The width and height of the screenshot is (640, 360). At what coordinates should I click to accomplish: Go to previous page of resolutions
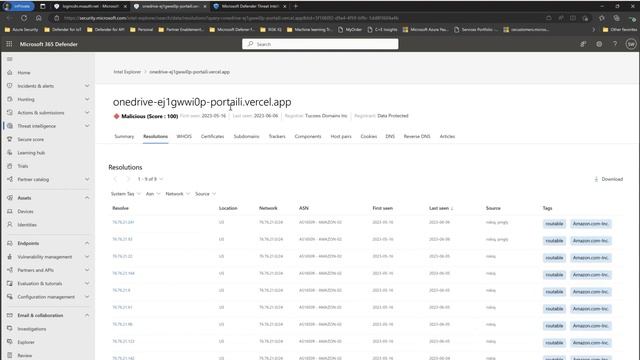click(115, 179)
